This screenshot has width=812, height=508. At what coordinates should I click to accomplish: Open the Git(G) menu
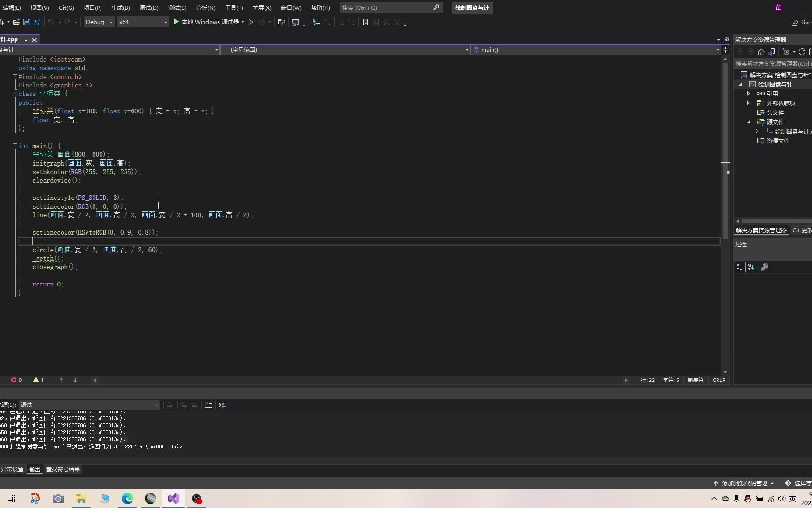click(x=66, y=8)
